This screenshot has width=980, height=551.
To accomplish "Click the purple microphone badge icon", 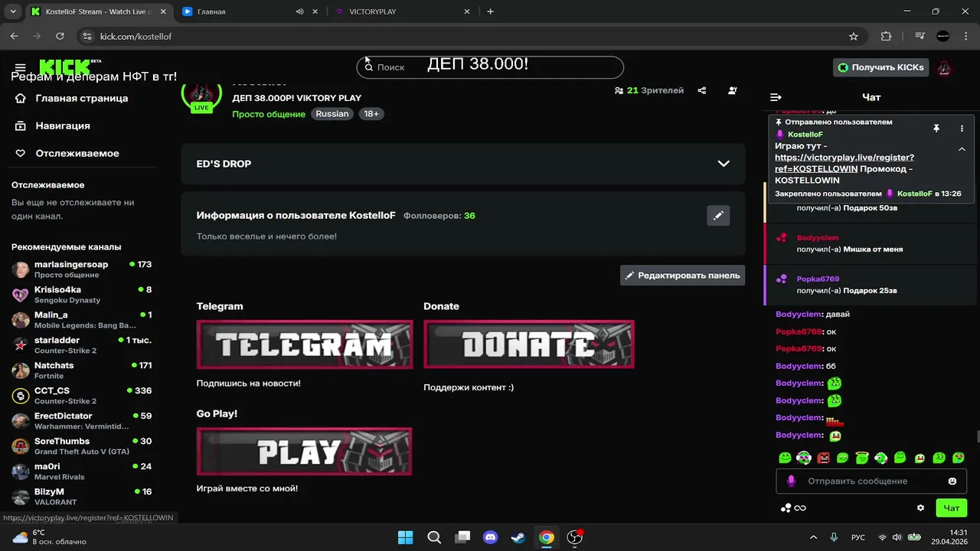I will tap(791, 481).
